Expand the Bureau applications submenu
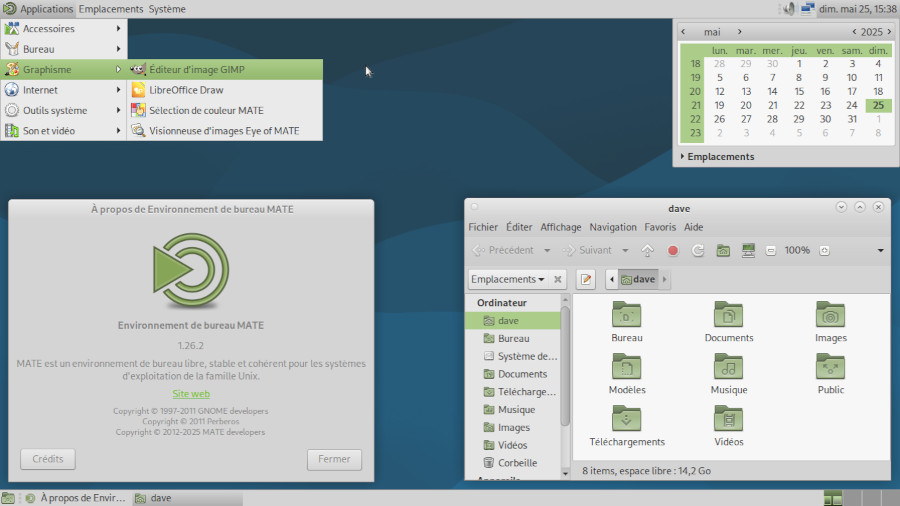Viewport: 900px width, 506px height. 64,49
